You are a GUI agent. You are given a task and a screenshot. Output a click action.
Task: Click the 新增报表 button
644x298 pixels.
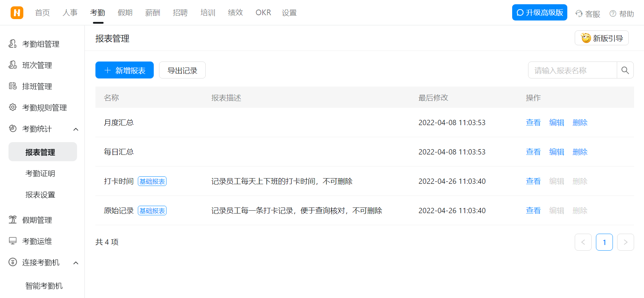click(124, 70)
